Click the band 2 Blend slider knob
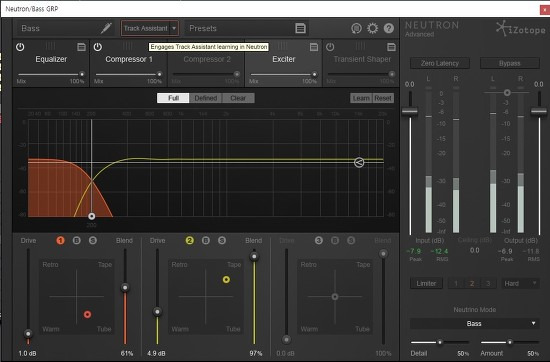The image size is (550, 362). coord(254,256)
